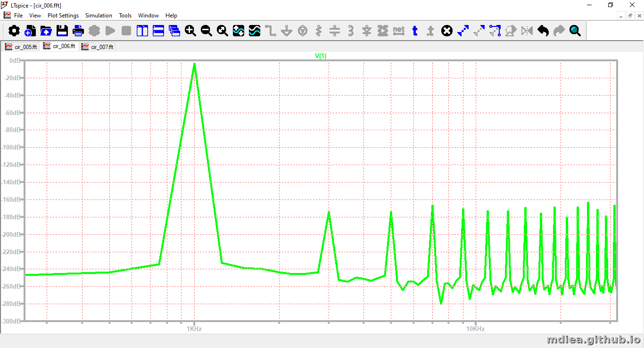Open the Simulation menu
Image resolution: width=644 pixels, height=348 pixels.
click(99, 16)
